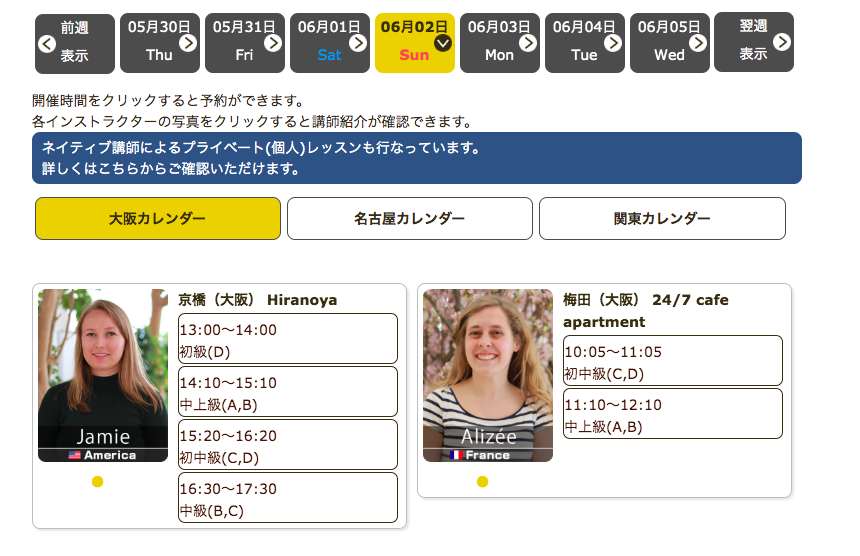Open the private lesson info banner
Viewport: 860px width, 556px height.
(x=417, y=158)
